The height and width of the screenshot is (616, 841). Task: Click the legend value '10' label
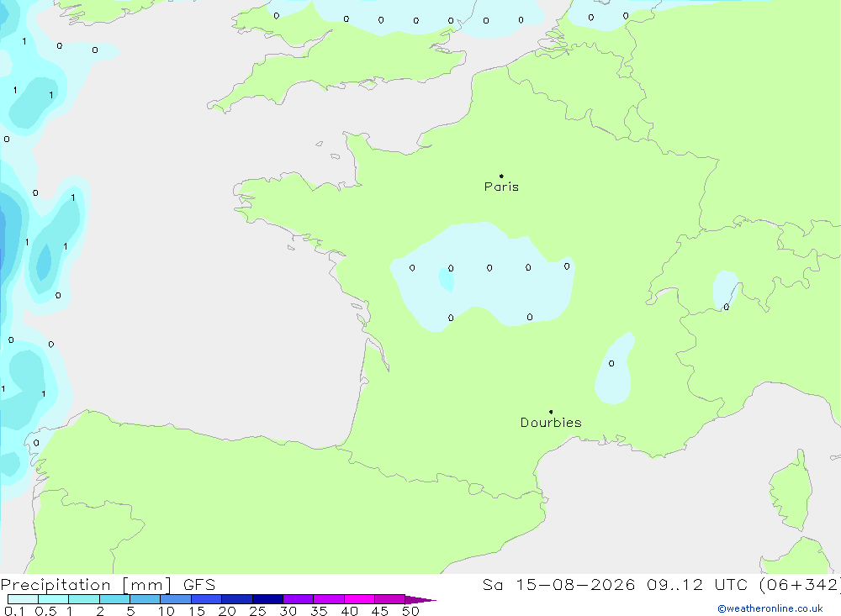pos(167,611)
